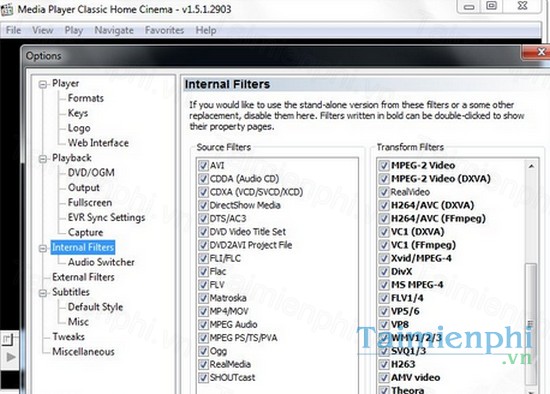Open Misc subtitle settings

tap(78, 322)
